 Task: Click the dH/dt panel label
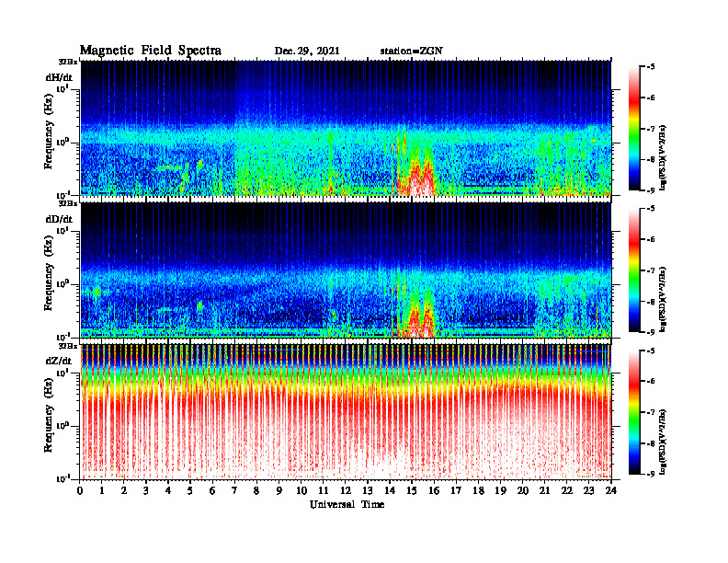(59, 77)
